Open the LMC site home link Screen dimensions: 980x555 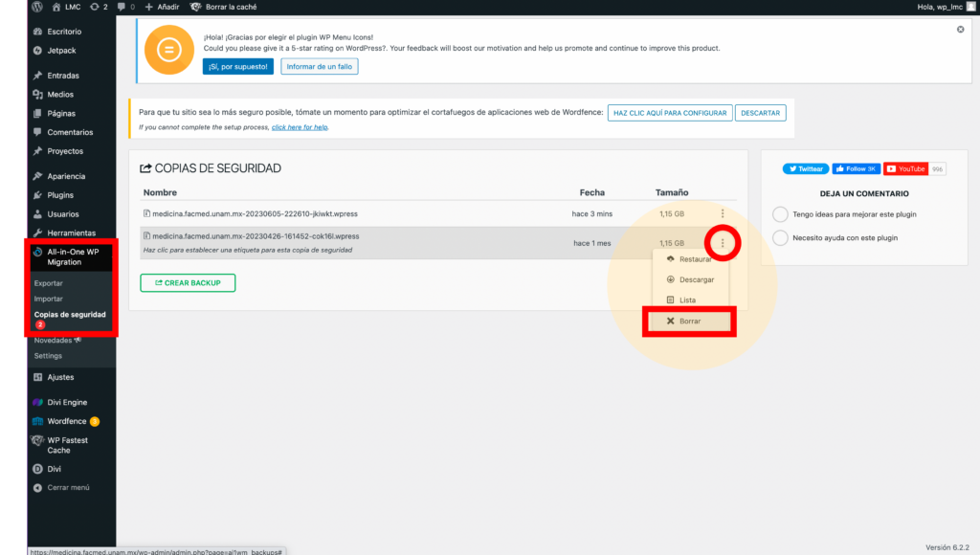coord(66,7)
